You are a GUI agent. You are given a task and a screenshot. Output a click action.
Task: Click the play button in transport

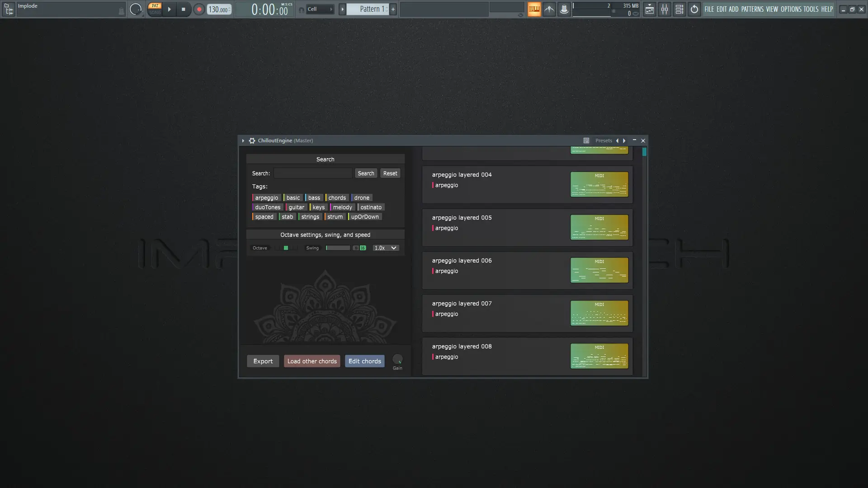169,9
